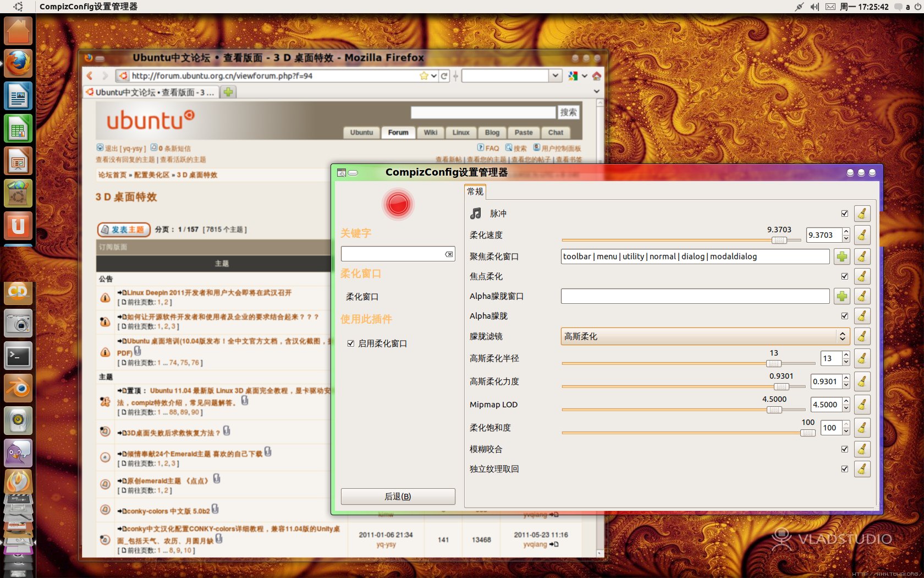The height and width of the screenshot is (578, 924).
Task: Toggle the 焦点柔化 checkbox
Action: pos(844,276)
